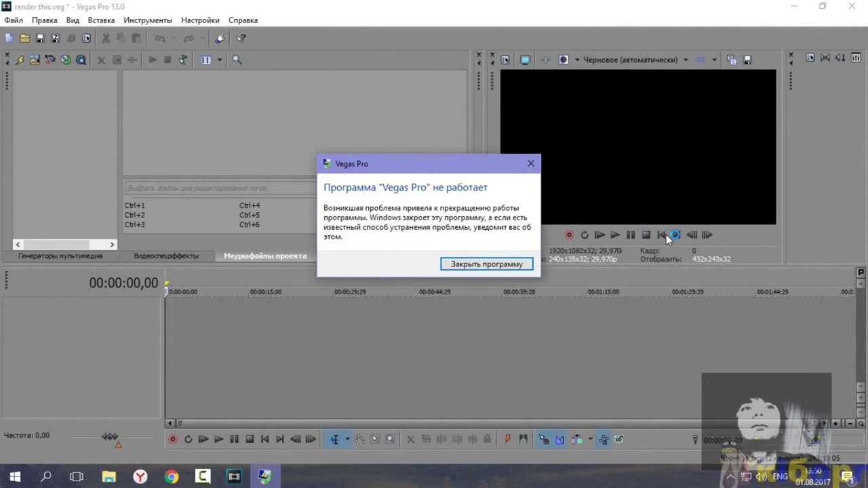This screenshot has width=868, height=488.
Task: Click the What's This help icon
Action: 241,39
